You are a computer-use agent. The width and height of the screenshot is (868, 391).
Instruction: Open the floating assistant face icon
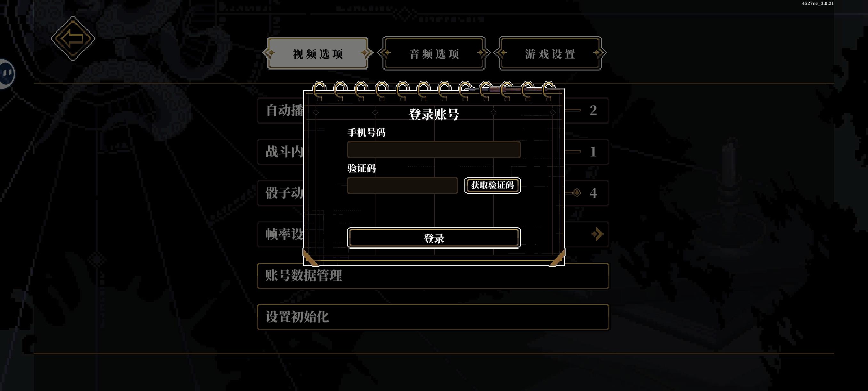point(7,73)
